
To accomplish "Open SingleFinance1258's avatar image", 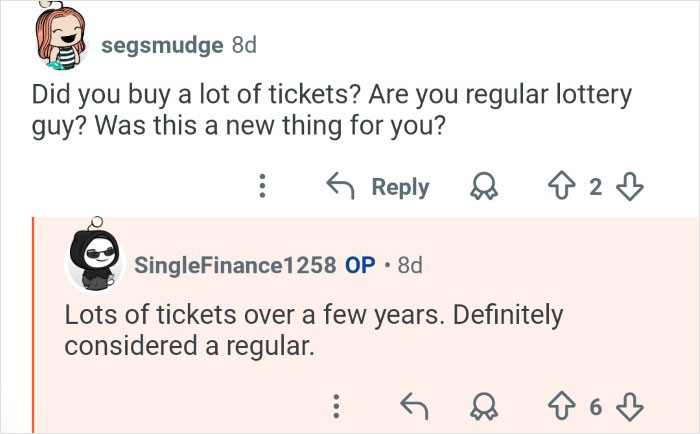I will click(x=95, y=262).
